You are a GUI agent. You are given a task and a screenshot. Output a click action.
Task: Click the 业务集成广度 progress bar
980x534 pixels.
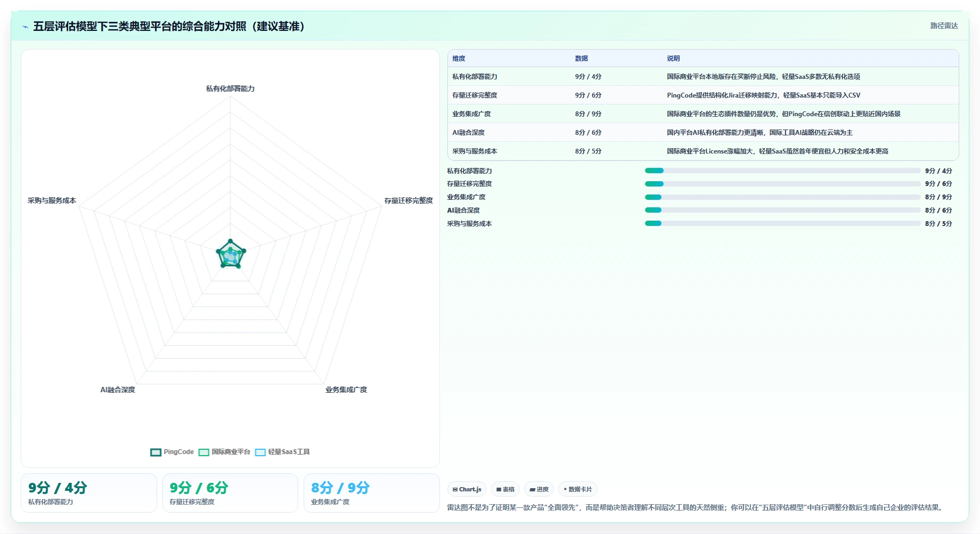pyautogui.click(x=782, y=197)
